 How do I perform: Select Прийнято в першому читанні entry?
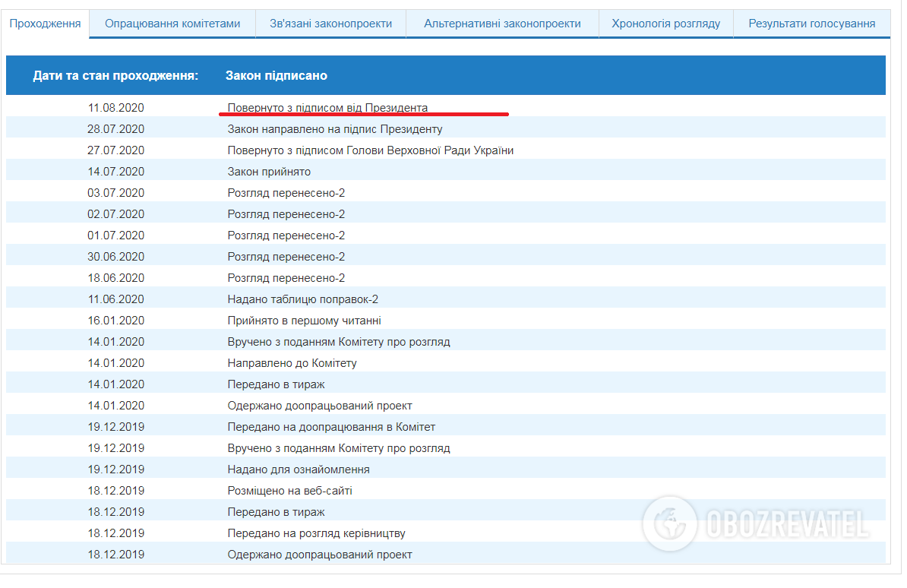[304, 321]
